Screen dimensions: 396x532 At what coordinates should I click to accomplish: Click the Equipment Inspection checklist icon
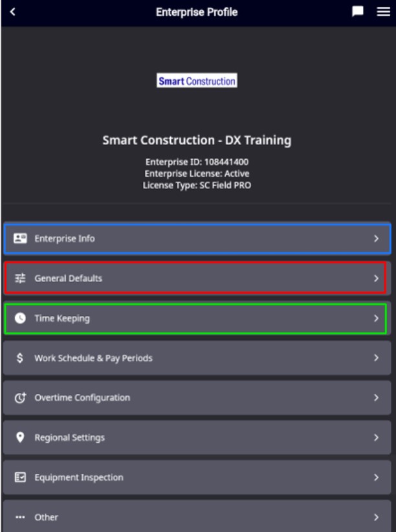click(x=20, y=478)
